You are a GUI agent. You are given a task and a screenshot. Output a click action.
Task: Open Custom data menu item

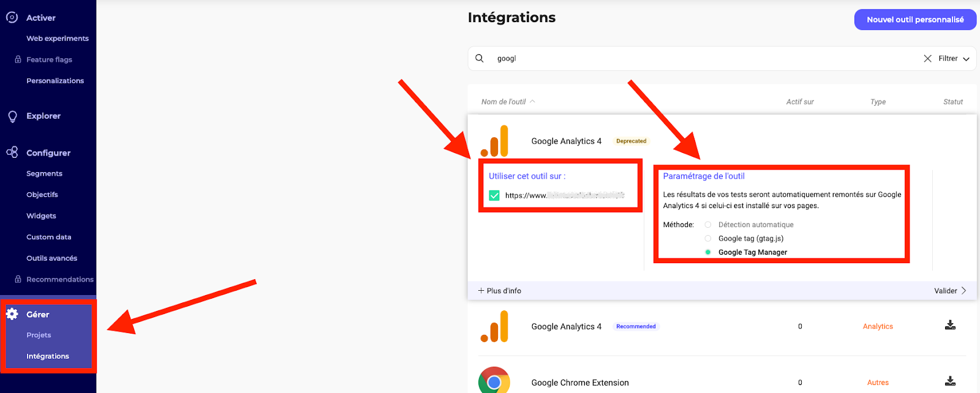pos(49,237)
